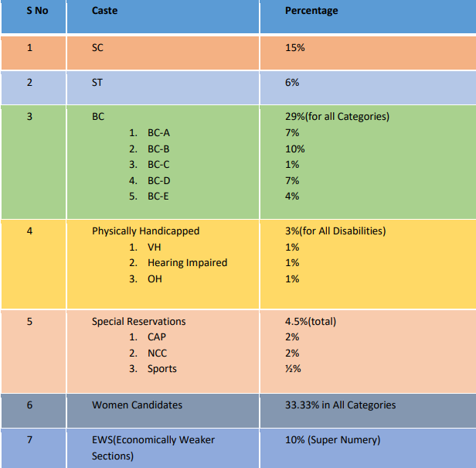
Task: Click the "Sports" list item
Action: (x=162, y=369)
